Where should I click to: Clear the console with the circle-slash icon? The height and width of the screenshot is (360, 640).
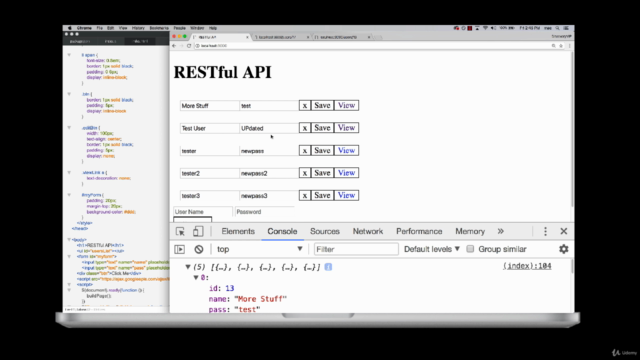[x=199, y=249]
